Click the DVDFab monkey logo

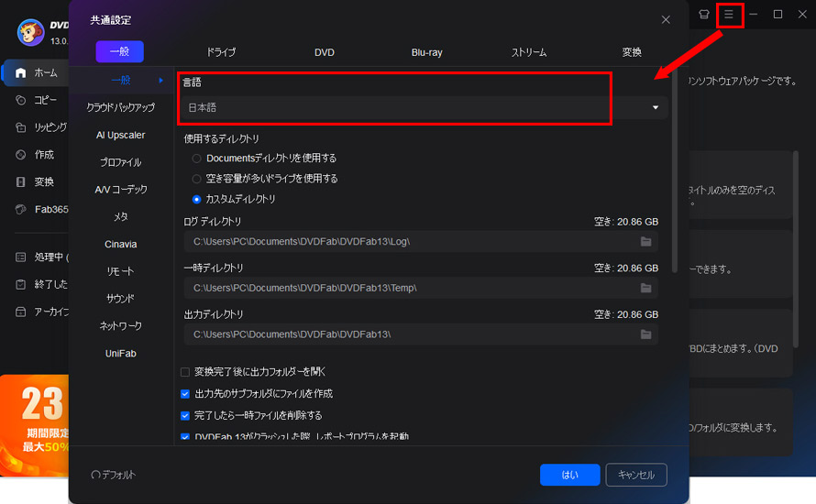(x=30, y=32)
